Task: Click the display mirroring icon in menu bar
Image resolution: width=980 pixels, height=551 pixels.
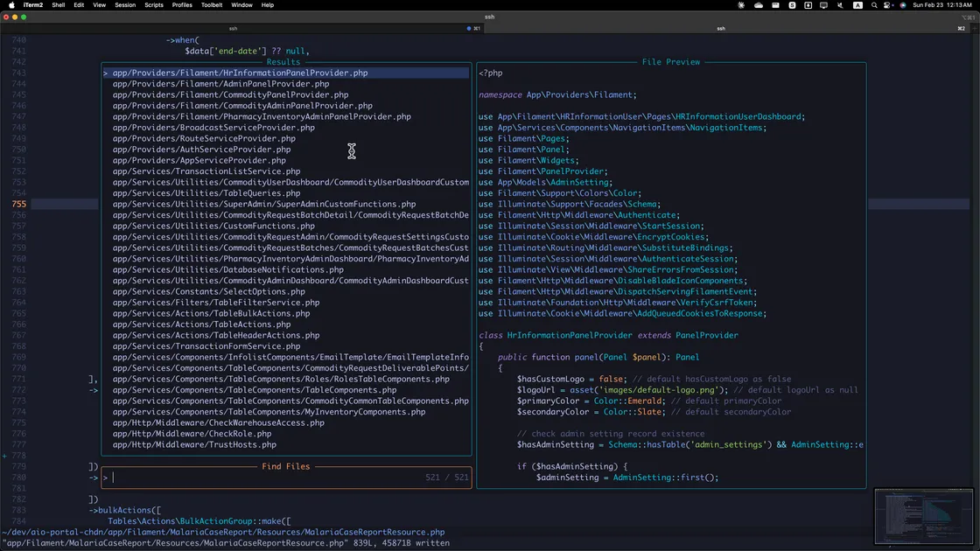Action: 823,5
